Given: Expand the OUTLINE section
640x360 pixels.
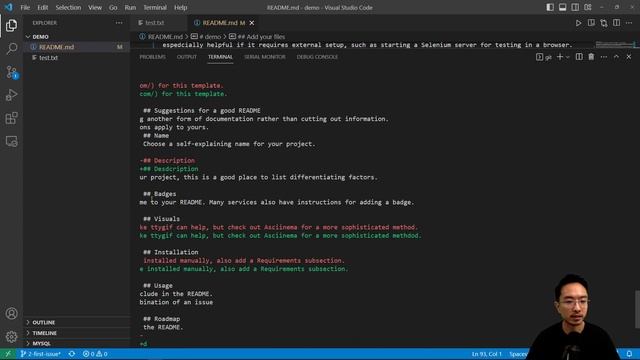Looking at the screenshot, I should pos(77,322).
